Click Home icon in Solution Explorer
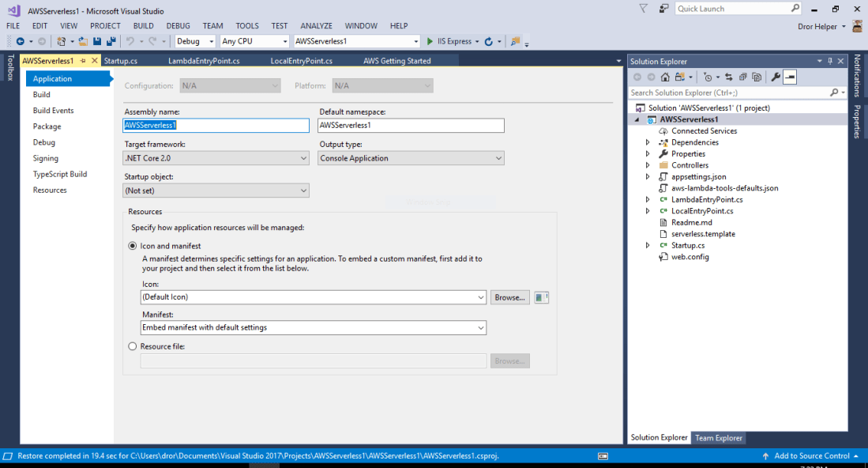Image resolution: width=868 pixels, height=468 pixels. coord(665,77)
